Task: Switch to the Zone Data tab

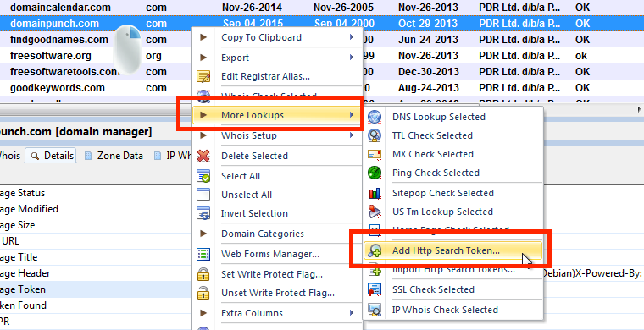Action: click(113, 157)
